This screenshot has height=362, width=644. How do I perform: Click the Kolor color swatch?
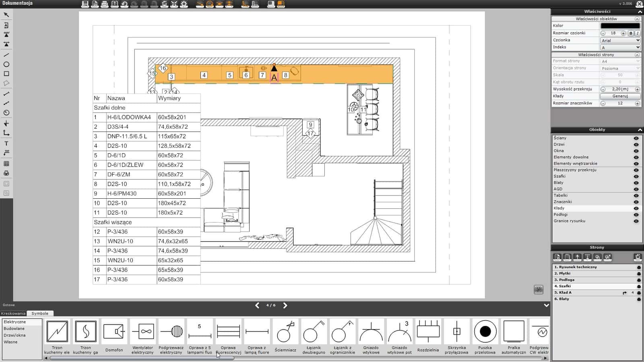(620, 25)
